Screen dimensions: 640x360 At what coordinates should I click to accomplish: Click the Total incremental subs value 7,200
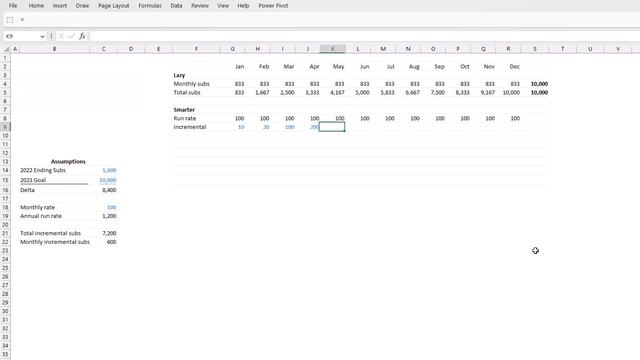point(109,233)
